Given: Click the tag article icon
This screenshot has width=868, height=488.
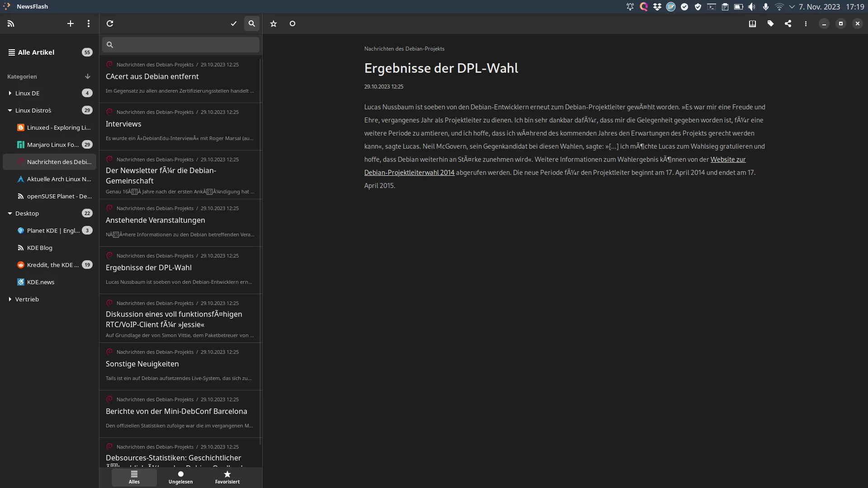Looking at the screenshot, I should [771, 23].
